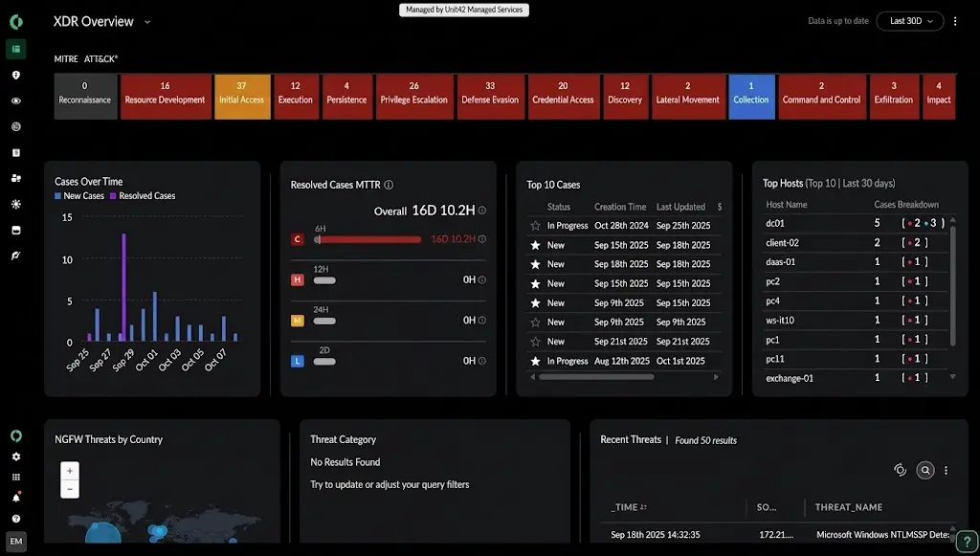The width and height of the screenshot is (980, 556).
Task: Select the Discovery tactic tile
Action: (626, 97)
